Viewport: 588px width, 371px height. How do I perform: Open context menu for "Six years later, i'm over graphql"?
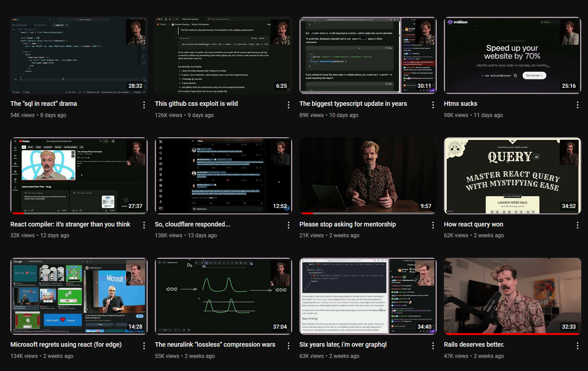pyautogui.click(x=433, y=346)
